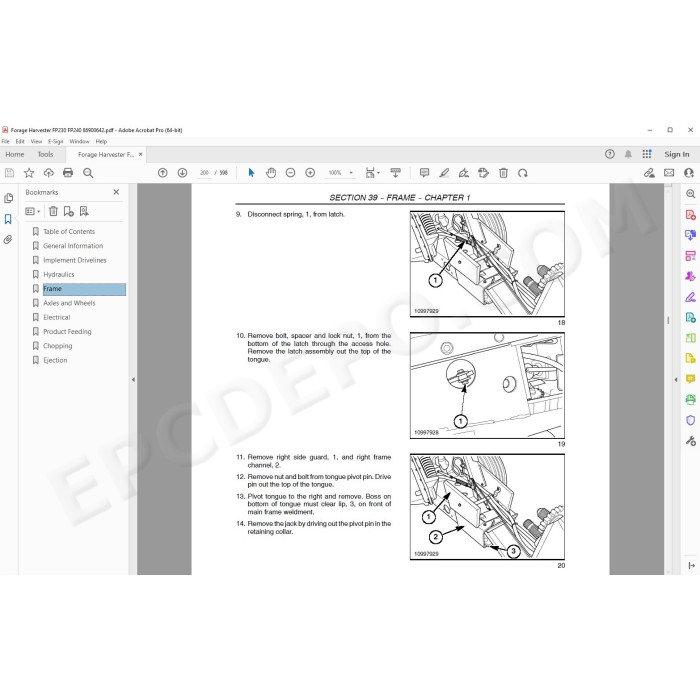This screenshot has width=700, height=700.
Task: Open Protect shield tool in right pane
Action: coord(691,421)
